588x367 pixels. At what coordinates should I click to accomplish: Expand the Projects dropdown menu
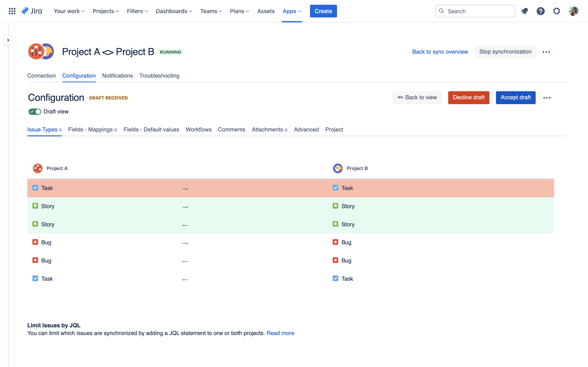[x=106, y=11]
